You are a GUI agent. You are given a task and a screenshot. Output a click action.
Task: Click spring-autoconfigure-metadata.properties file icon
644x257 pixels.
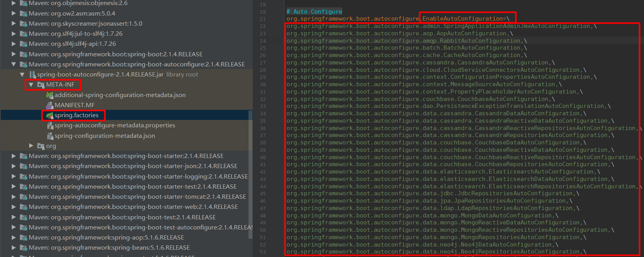(x=50, y=125)
